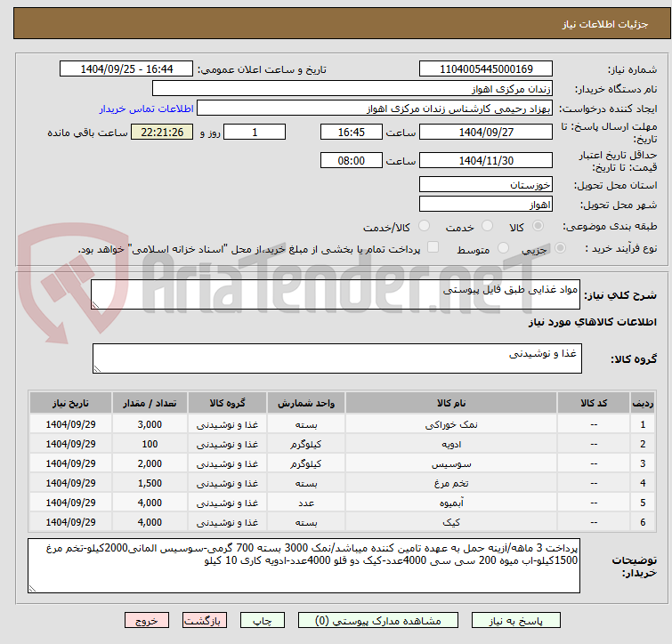
Task: Click the ایجاد کننده درخواست field
Action: click(375, 109)
